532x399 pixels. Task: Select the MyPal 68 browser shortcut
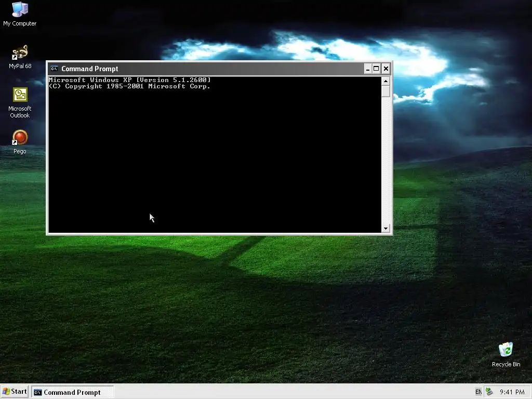pos(20,57)
